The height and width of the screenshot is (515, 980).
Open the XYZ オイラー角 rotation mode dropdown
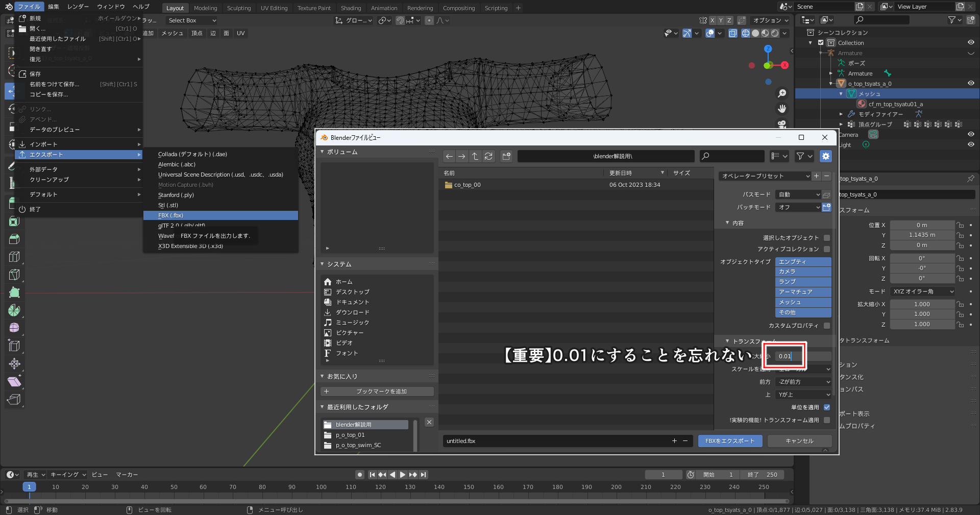tap(923, 291)
